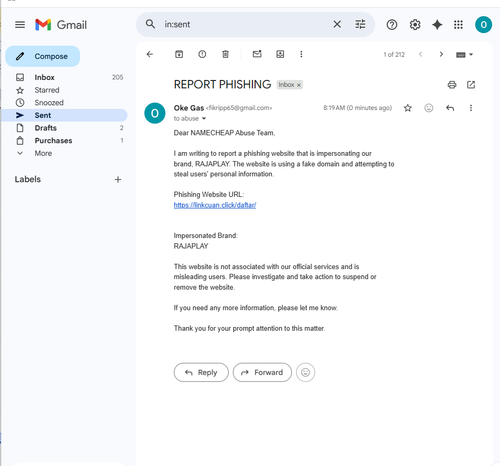Show search options filter icon
The height and width of the screenshot is (466, 500).
pos(360,24)
